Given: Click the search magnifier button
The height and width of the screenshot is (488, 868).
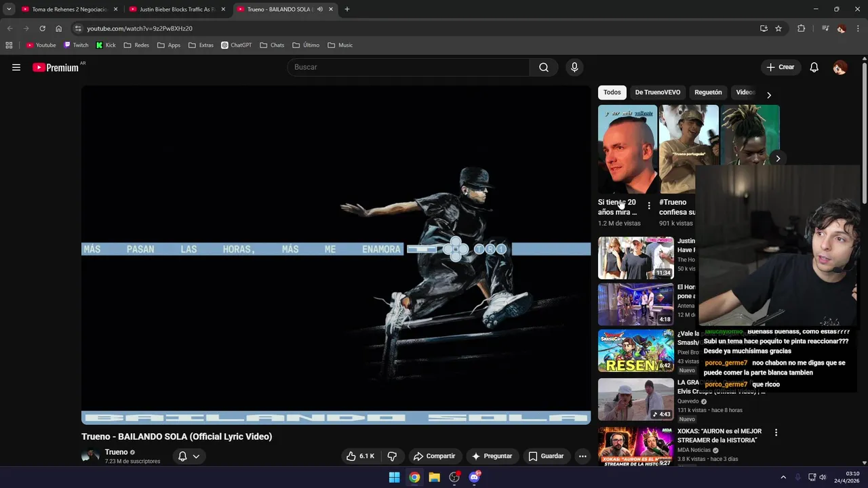Looking at the screenshot, I should click(544, 67).
